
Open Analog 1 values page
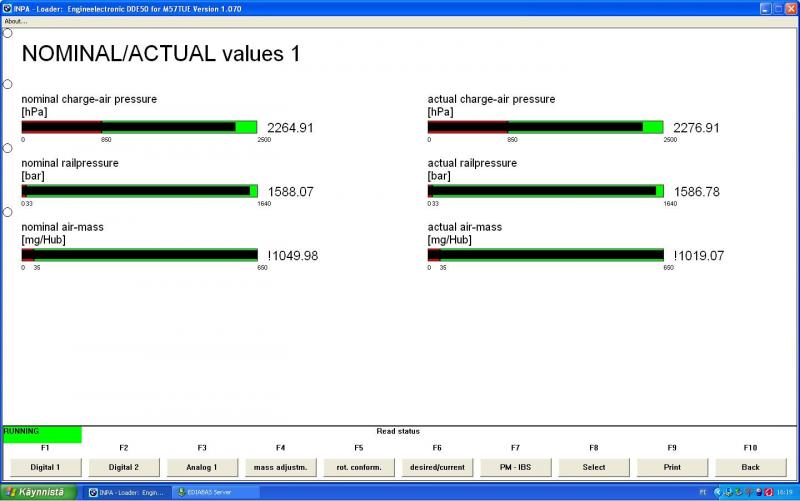(201, 467)
